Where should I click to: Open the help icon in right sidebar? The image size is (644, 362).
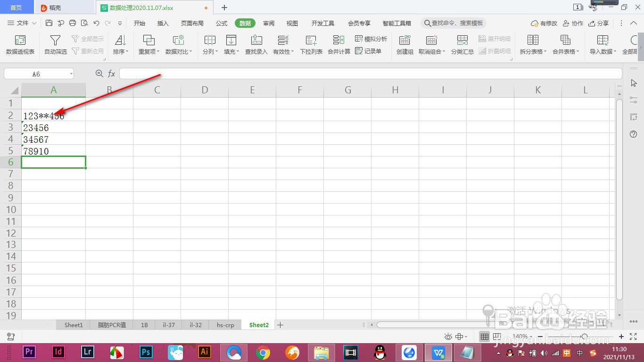click(x=634, y=134)
